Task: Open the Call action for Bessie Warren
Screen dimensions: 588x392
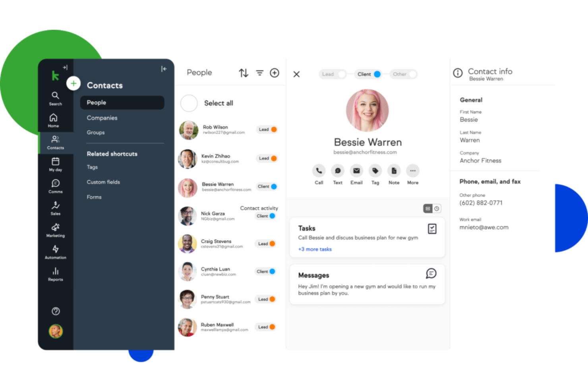Action: pyautogui.click(x=319, y=171)
